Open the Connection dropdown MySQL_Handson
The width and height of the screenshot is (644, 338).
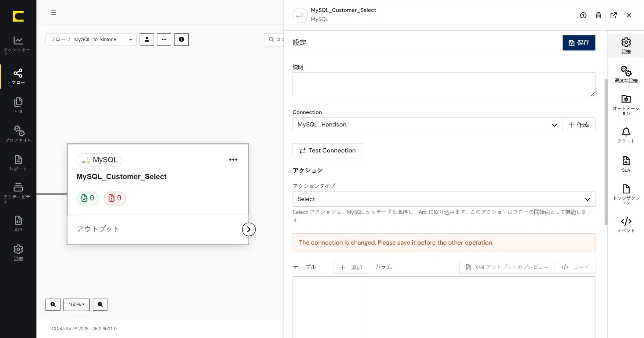point(427,125)
